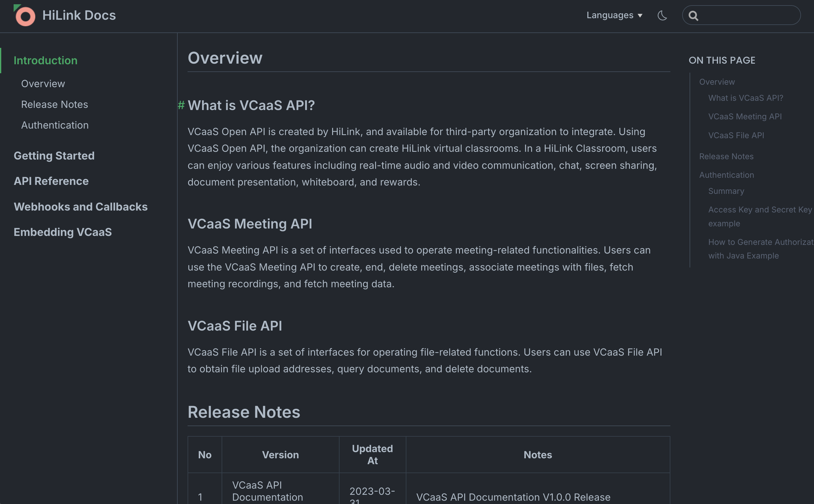This screenshot has height=504, width=814.
Task: Expand the Getting Started section
Action: click(54, 156)
